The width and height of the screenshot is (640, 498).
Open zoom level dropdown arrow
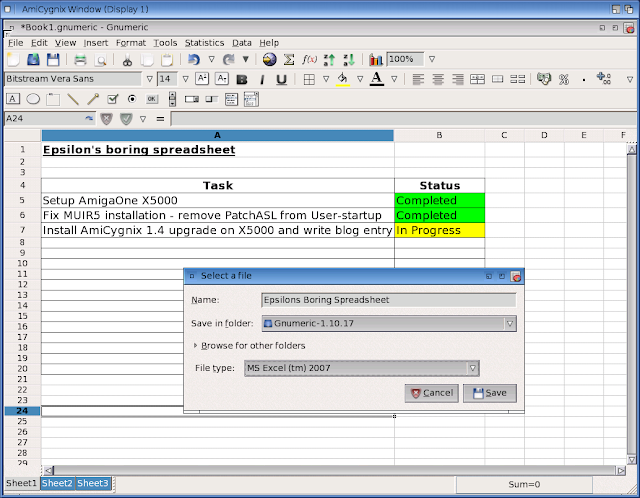click(x=432, y=60)
